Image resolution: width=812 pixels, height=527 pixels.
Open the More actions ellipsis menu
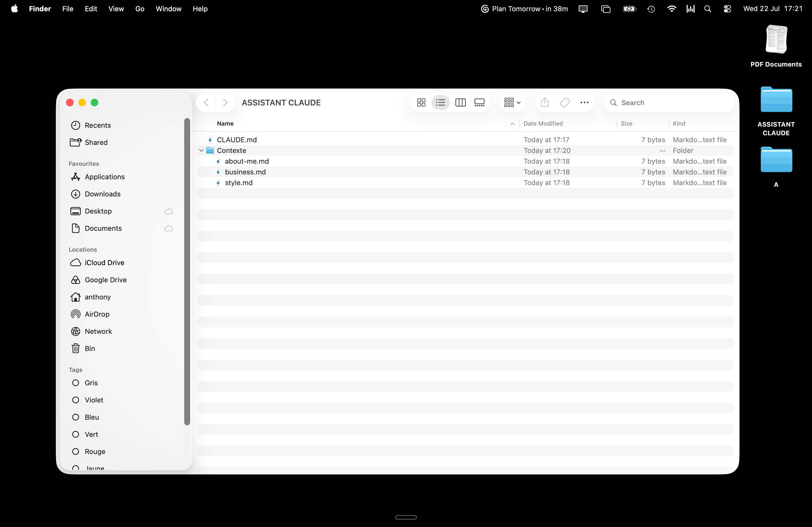585,103
